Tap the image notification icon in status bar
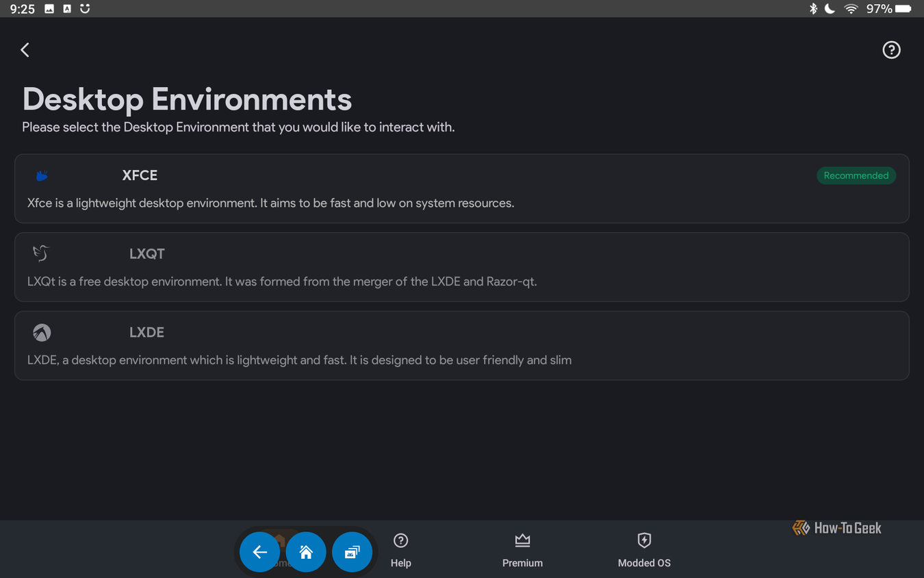This screenshot has width=924, height=578. tap(49, 9)
